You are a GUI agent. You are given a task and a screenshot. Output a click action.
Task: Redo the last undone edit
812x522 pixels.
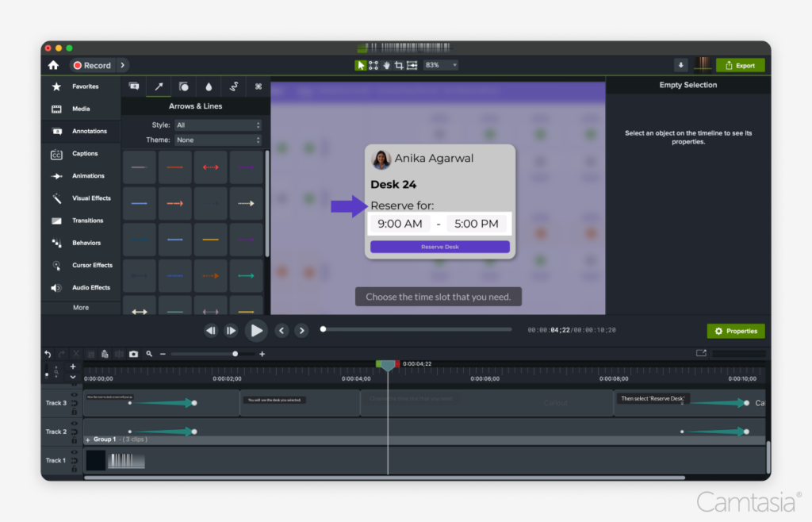[62, 354]
